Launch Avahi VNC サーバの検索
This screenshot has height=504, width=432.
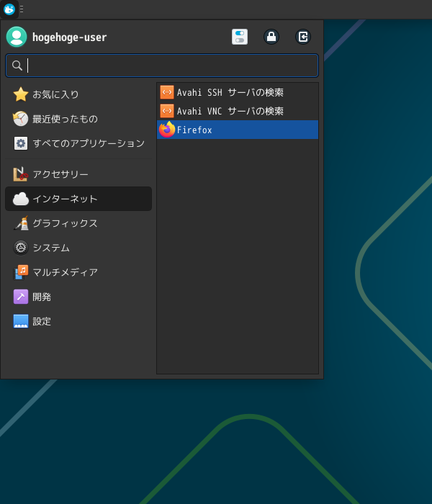click(230, 111)
